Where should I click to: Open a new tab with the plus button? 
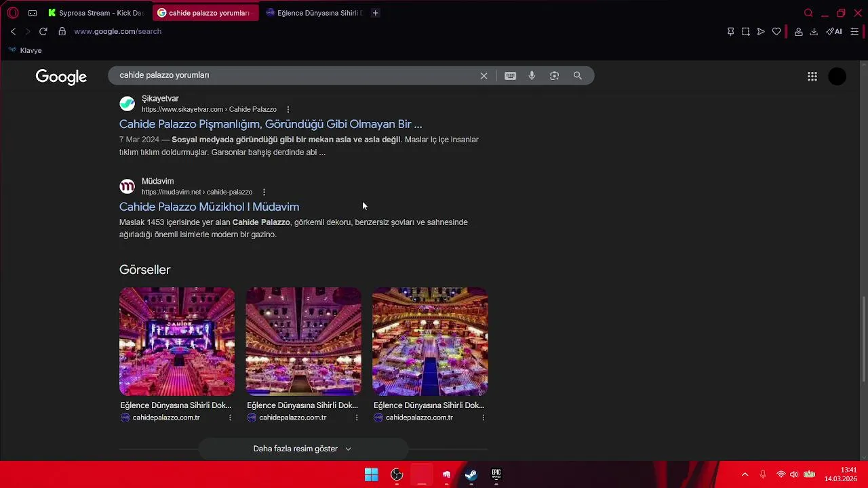click(375, 13)
